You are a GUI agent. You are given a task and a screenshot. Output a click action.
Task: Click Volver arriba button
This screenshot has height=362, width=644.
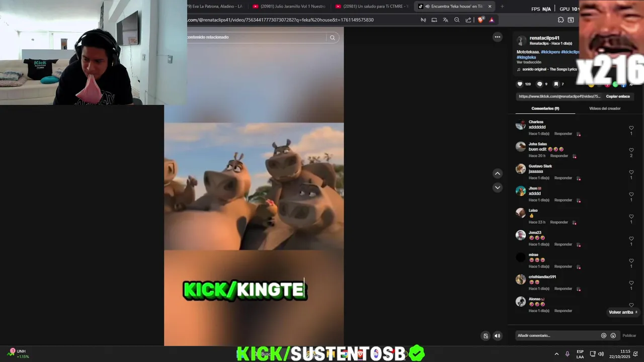623,312
